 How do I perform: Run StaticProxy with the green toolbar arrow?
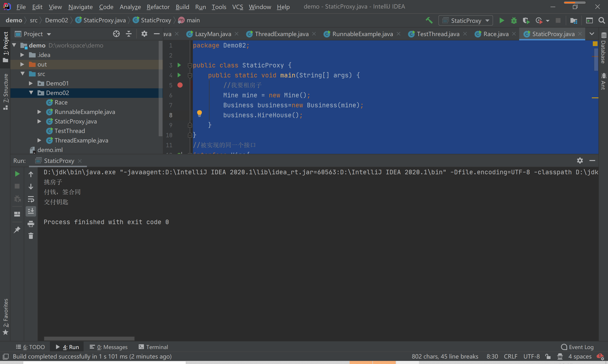(502, 20)
